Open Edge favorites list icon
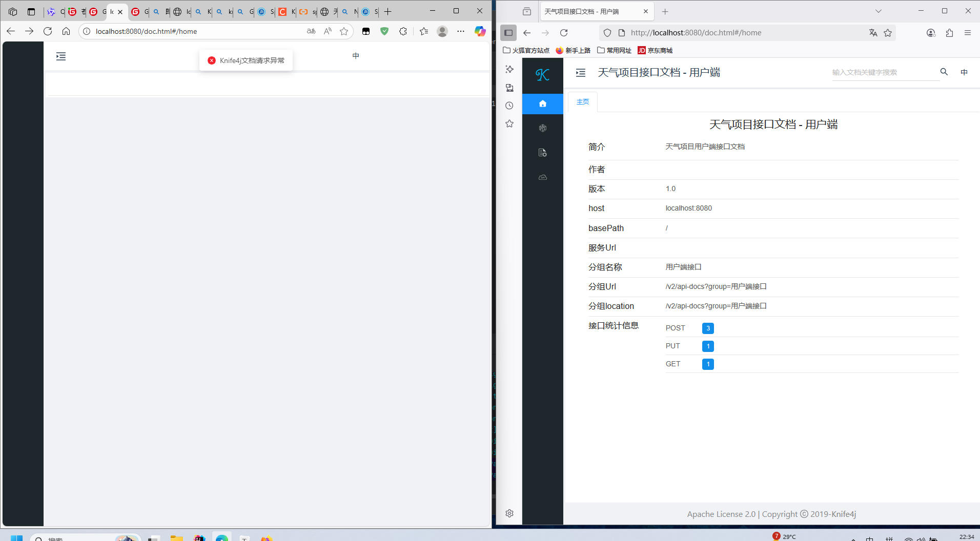 [x=424, y=31]
